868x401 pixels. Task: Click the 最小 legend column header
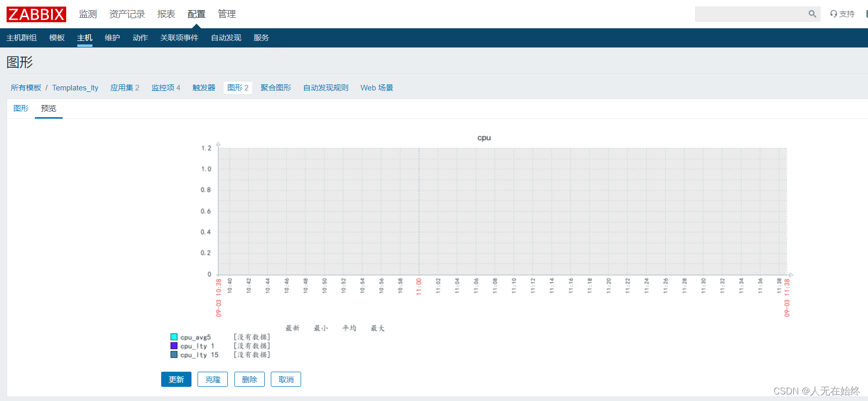tap(321, 328)
